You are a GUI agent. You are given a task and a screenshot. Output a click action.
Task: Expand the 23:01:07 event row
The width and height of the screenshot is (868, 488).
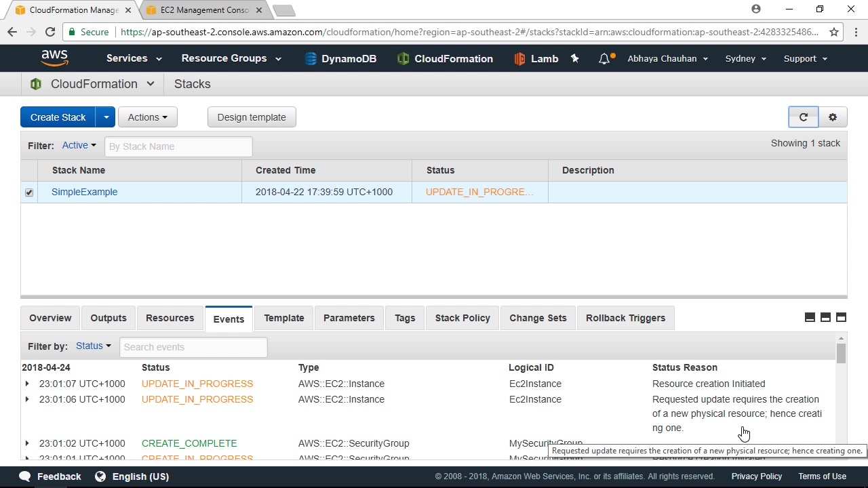(x=27, y=384)
